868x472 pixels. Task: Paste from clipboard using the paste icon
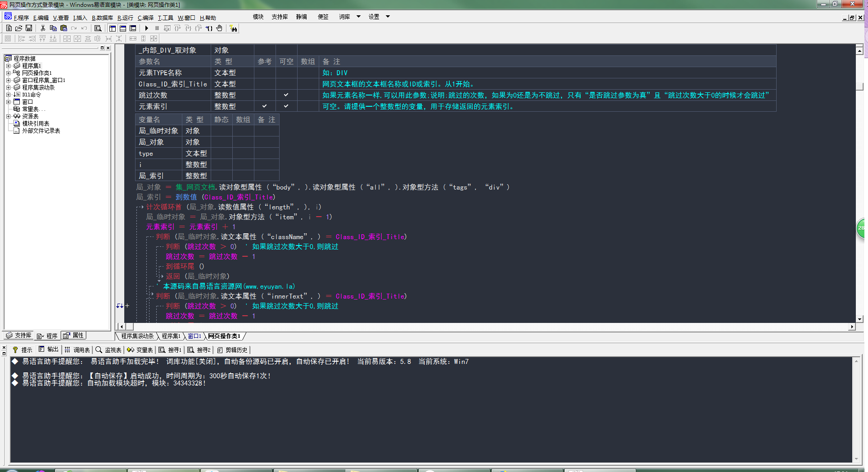63,28
